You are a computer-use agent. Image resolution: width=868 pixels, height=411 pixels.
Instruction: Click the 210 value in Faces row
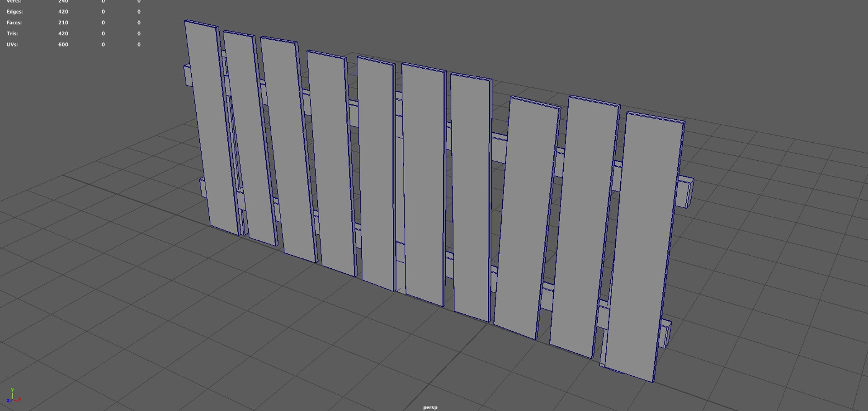pos(63,23)
